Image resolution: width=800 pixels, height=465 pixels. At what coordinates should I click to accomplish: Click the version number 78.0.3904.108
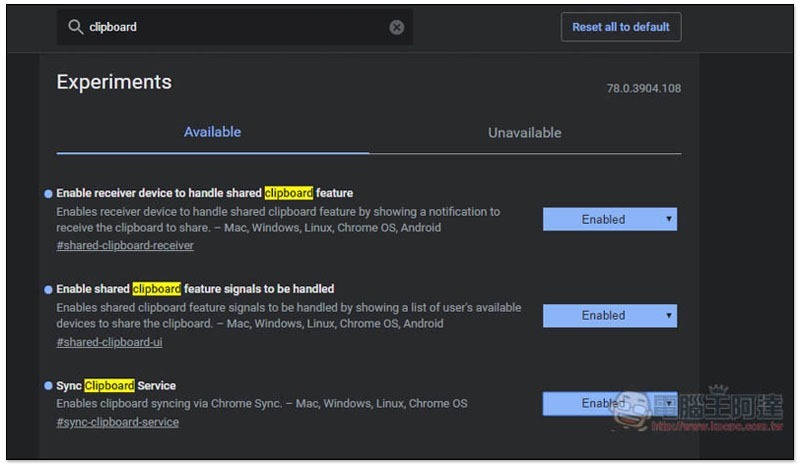pos(643,88)
